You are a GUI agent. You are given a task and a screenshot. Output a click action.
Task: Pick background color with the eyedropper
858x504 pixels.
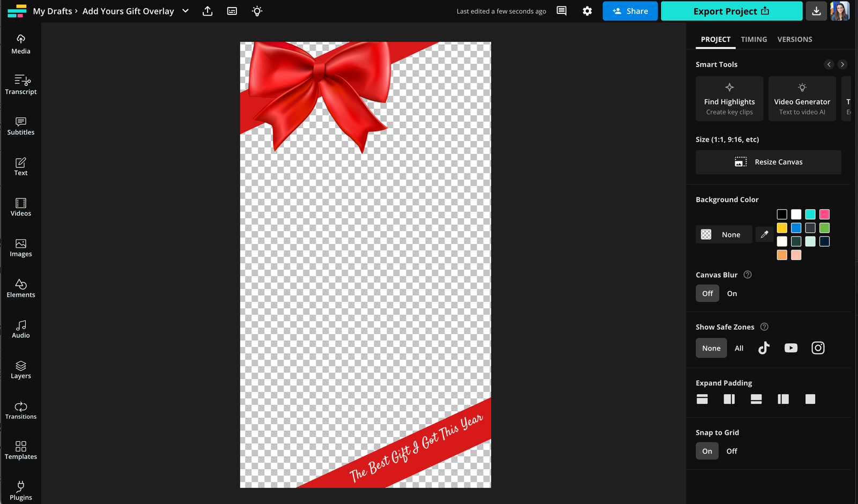(764, 234)
